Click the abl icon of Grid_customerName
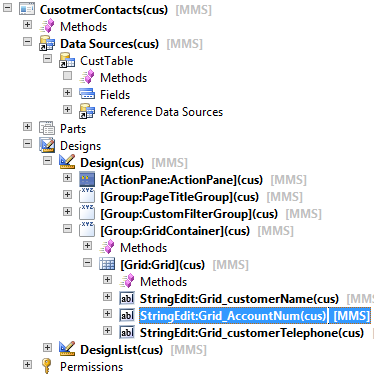Viewport: 374px width, 375px height. click(x=127, y=298)
